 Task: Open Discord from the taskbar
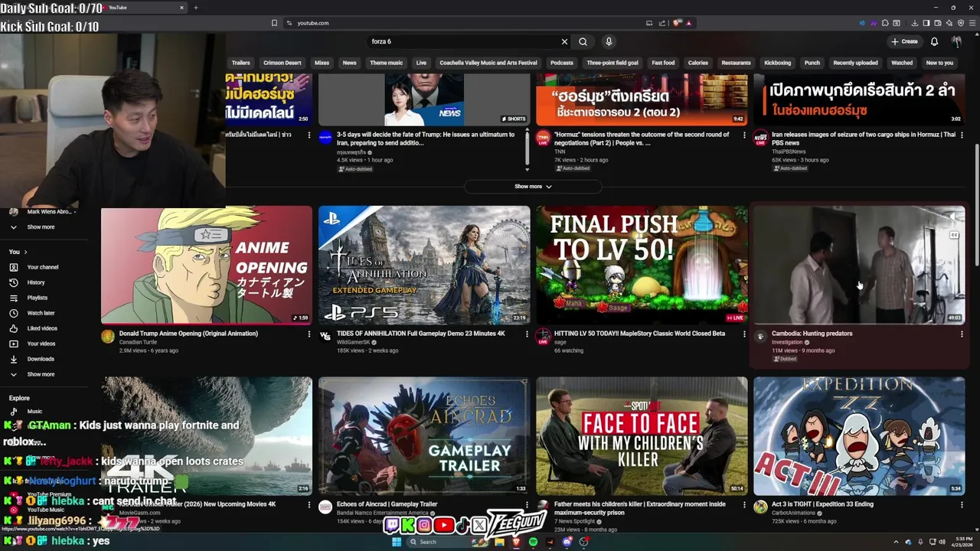coord(567,542)
